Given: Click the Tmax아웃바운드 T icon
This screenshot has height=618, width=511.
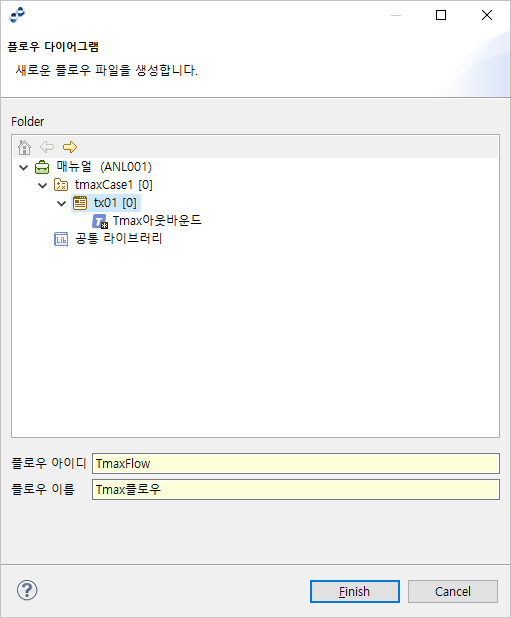Looking at the screenshot, I should [100, 221].
